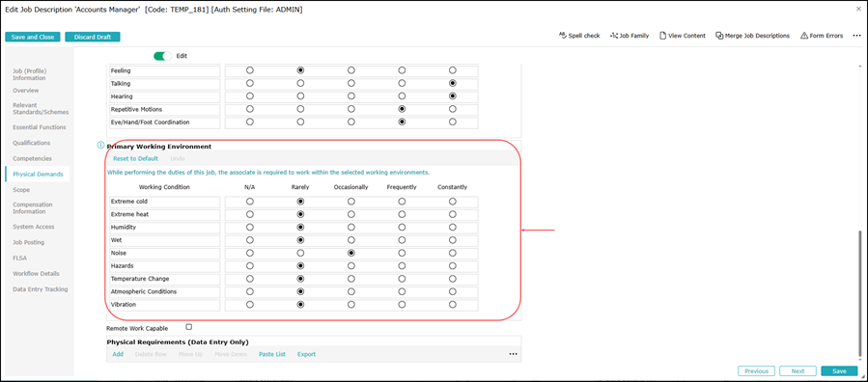Go to Compensation Information section
This screenshot has height=382, width=868.
(32, 207)
